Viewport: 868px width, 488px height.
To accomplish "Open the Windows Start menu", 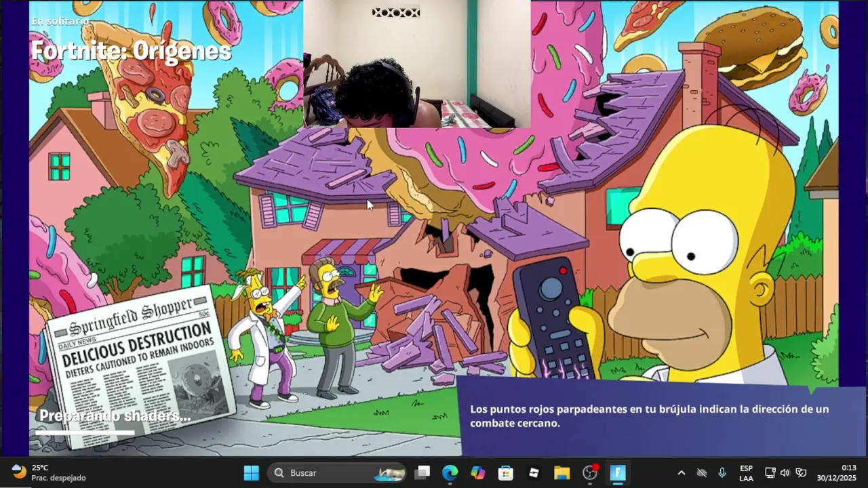I will [251, 472].
